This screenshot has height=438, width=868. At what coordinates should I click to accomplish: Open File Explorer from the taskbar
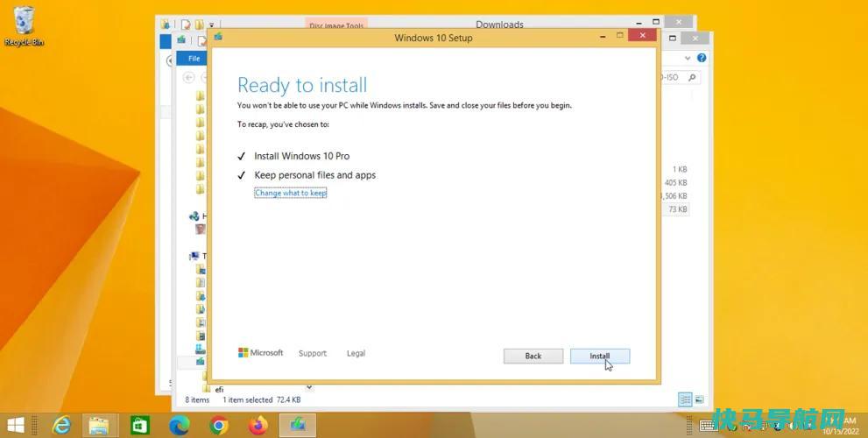tap(100, 425)
